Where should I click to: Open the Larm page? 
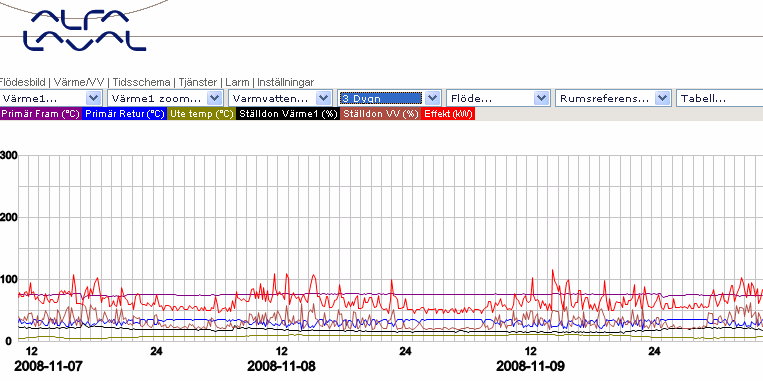[x=237, y=82]
